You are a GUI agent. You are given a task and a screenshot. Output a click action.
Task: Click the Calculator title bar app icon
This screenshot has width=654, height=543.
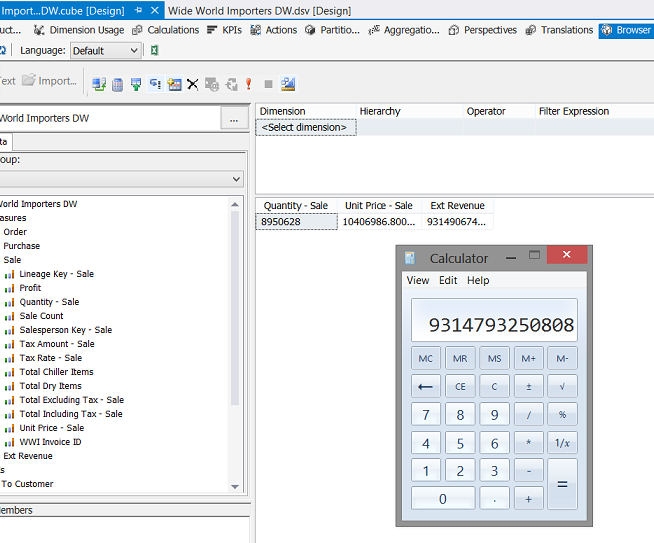tap(411, 258)
